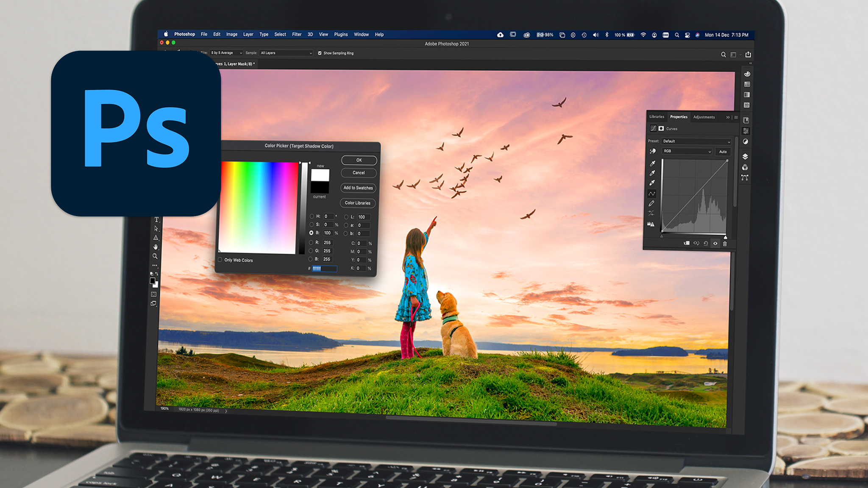The height and width of the screenshot is (488, 868).
Task: Click the histogram clipping warning icon
Action: click(651, 224)
